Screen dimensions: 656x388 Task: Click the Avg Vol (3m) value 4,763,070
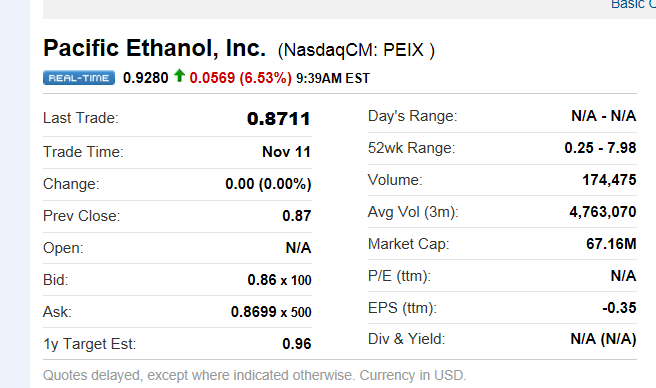(x=603, y=212)
